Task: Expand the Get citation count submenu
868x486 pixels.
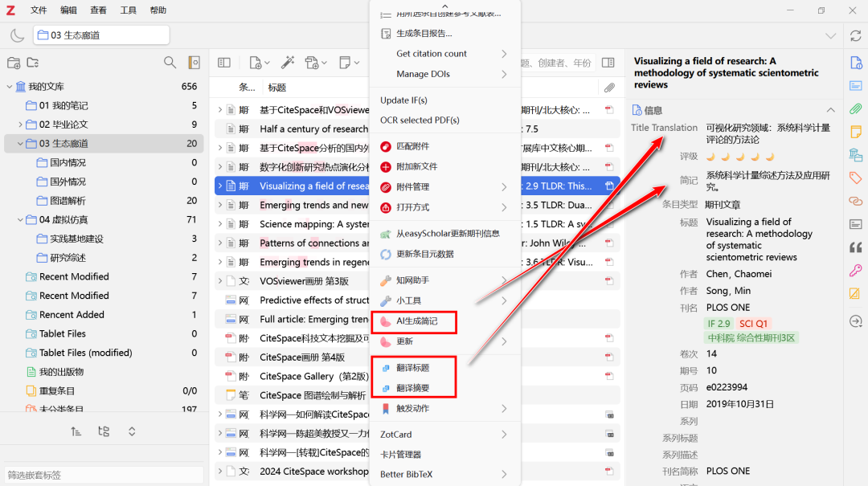Action: 504,54
